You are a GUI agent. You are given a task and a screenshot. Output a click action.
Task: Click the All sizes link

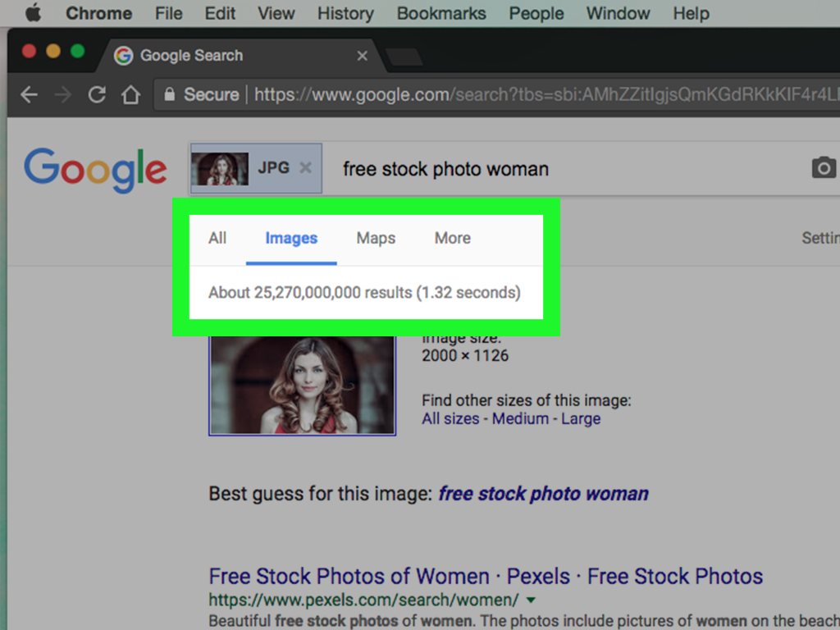click(x=450, y=419)
